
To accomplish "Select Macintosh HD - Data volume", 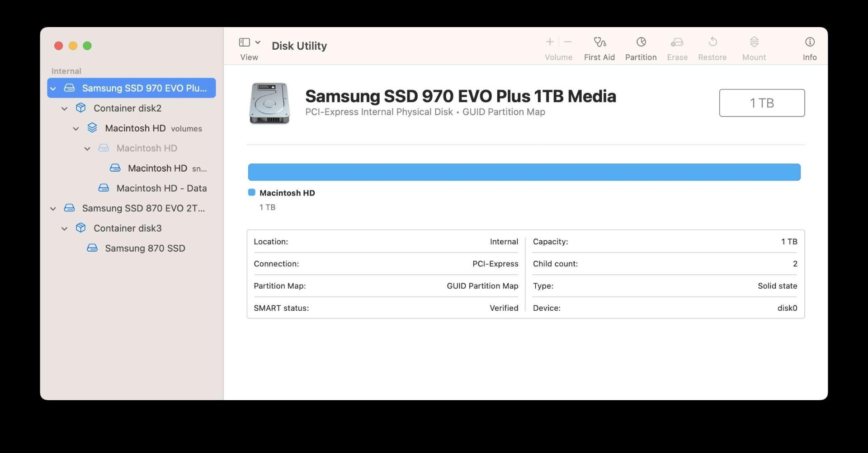I will (132, 188).
